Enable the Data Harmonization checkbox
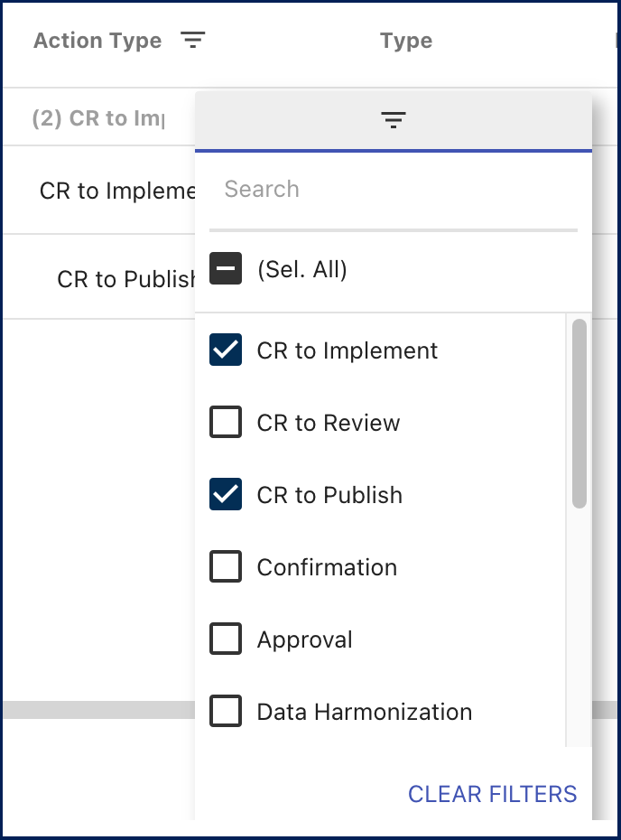 point(226,712)
